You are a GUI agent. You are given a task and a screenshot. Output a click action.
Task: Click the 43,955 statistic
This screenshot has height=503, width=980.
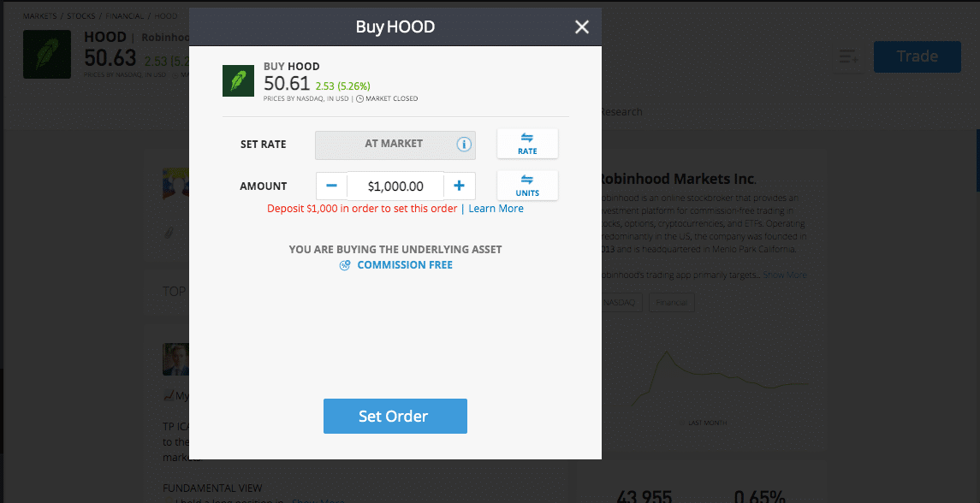(x=644, y=497)
